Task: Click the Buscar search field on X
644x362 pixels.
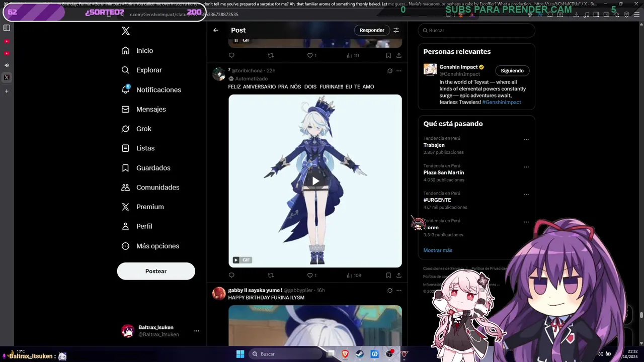Action: pyautogui.click(x=476, y=31)
